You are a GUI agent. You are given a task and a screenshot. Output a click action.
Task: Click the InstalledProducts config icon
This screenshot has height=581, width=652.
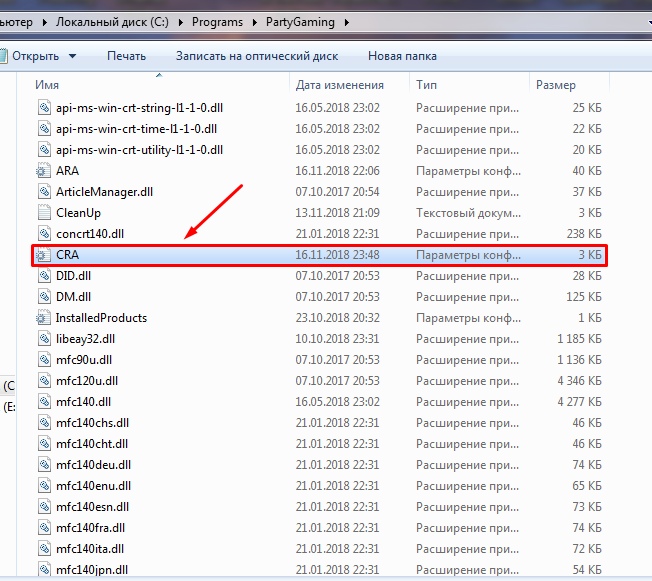coord(42,317)
